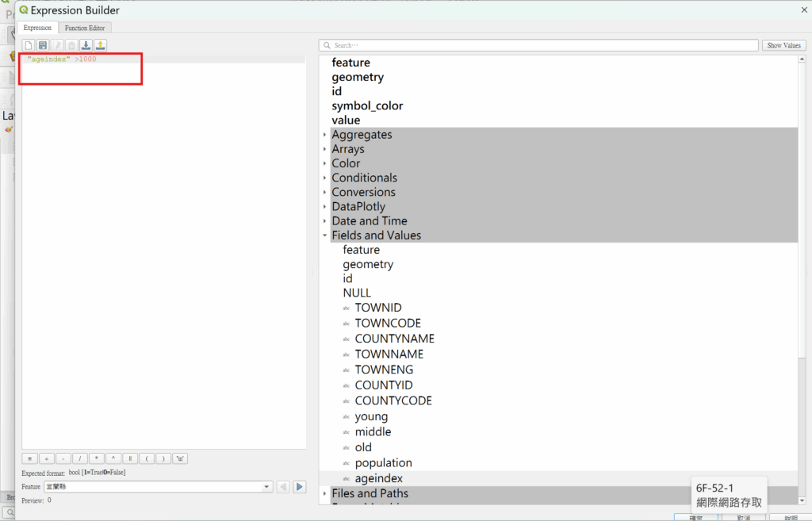
Task: Select the TOWNNAME field
Action: (389, 354)
